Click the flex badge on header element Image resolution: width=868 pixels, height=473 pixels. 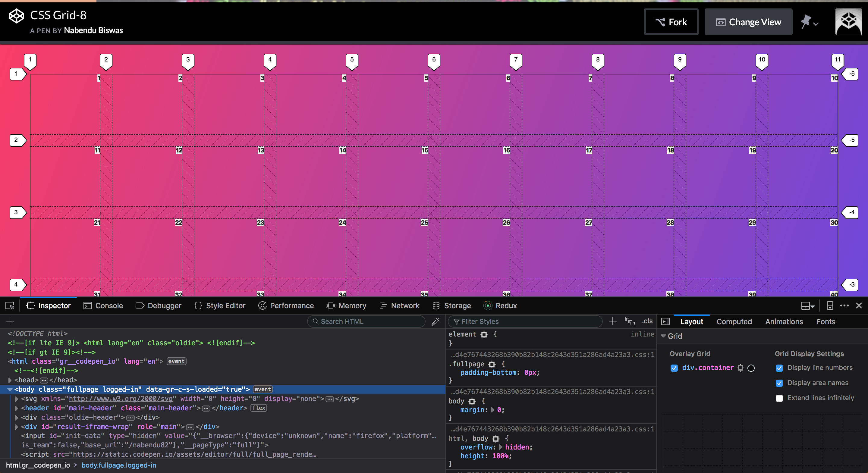259,408
